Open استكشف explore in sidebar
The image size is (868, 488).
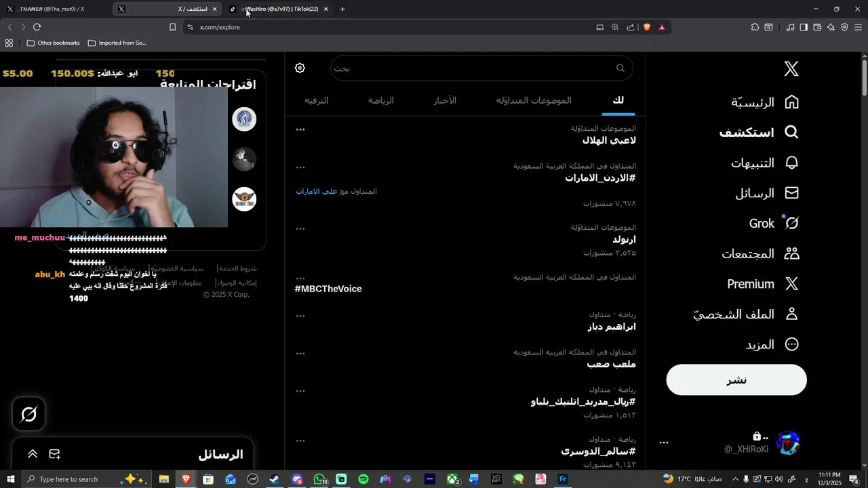click(758, 132)
